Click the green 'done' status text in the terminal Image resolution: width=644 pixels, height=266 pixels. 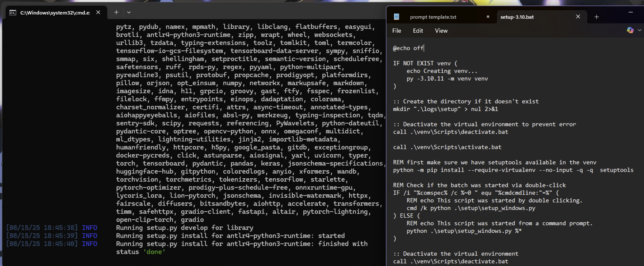point(154,252)
